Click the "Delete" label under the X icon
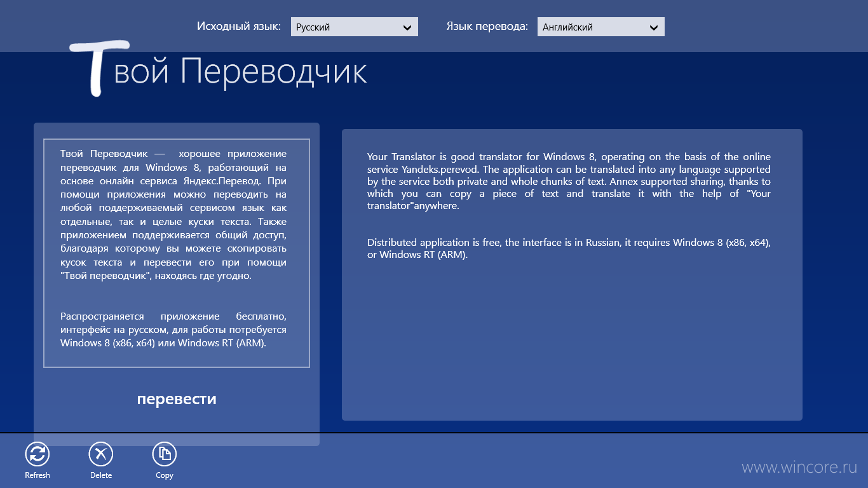Screen dimensions: 868x488 coord(101,475)
